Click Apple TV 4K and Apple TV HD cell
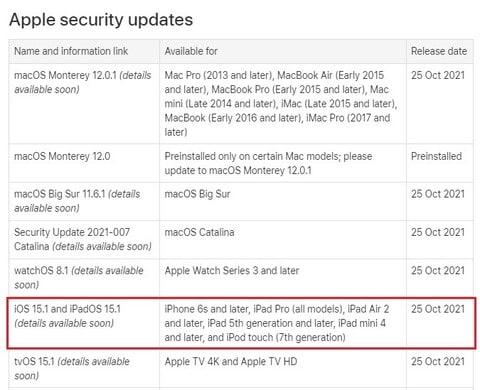 (231, 362)
